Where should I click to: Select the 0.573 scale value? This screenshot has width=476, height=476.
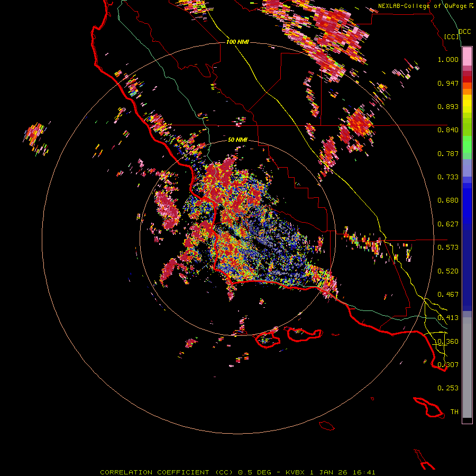coord(448,248)
